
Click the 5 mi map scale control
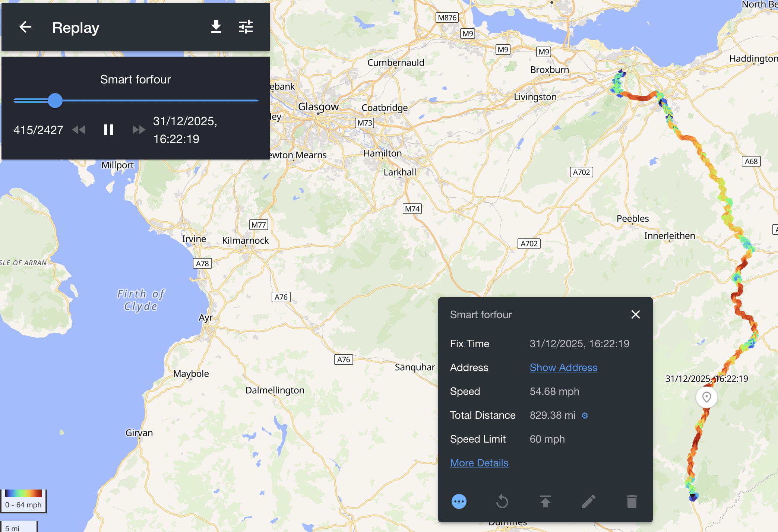coord(19,527)
